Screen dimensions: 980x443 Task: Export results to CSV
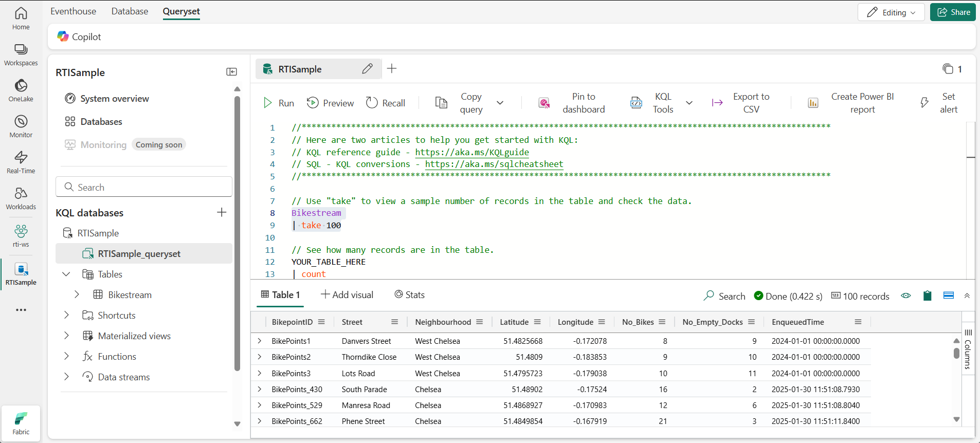740,103
